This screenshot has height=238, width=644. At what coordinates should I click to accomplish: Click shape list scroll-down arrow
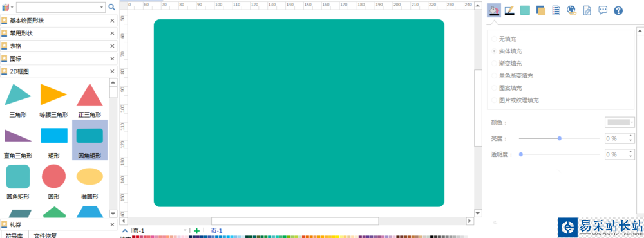pyautogui.click(x=113, y=214)
